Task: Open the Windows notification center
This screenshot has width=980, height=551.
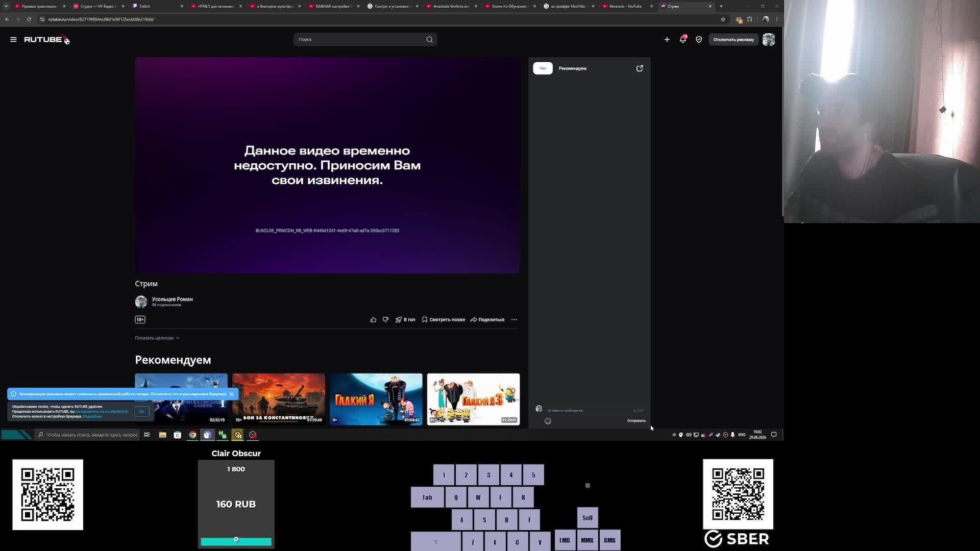Action: point(774,435)
